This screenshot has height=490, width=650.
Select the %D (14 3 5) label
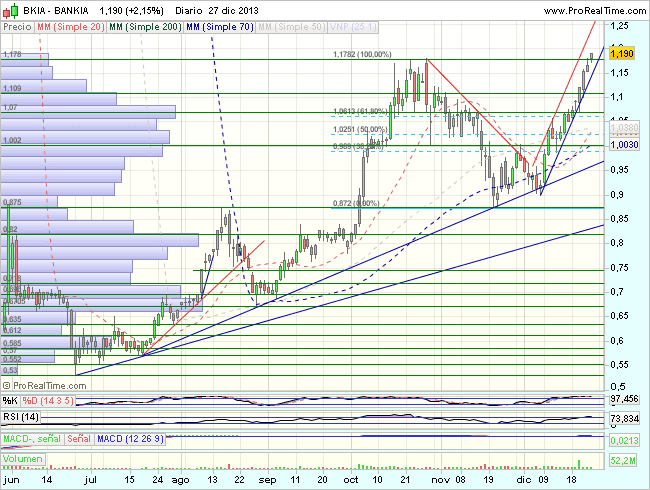(48, 400)
